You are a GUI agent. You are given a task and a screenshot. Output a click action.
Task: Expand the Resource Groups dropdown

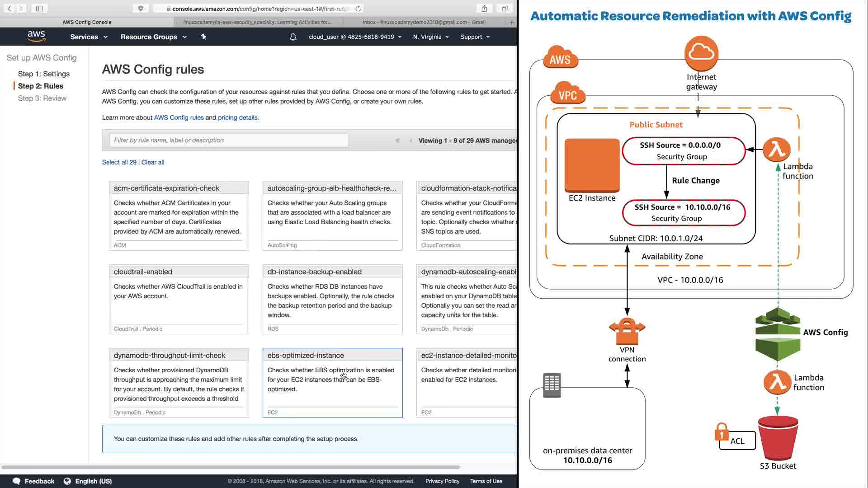click(153, 37)
